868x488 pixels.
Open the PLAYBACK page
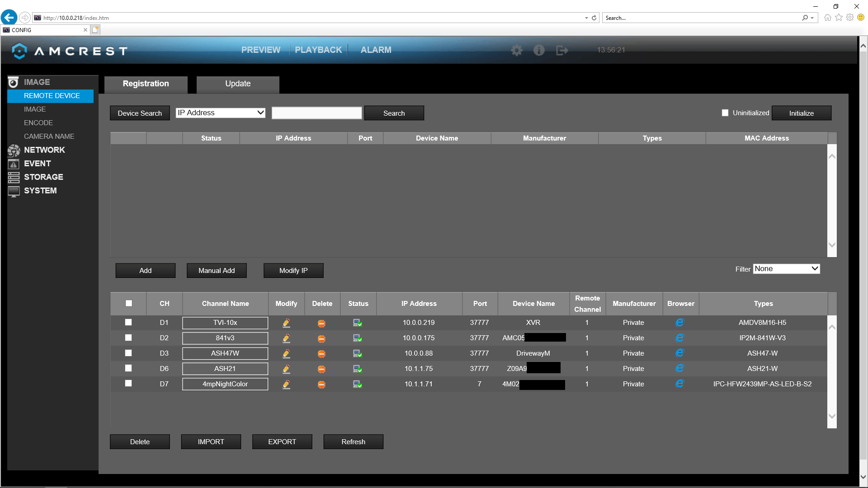[x=318, y=50]
